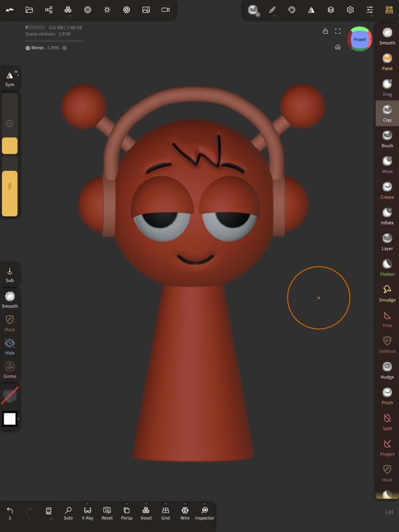Click the Front view cube
The image size is (399, 532).
(x=360, y=39)
